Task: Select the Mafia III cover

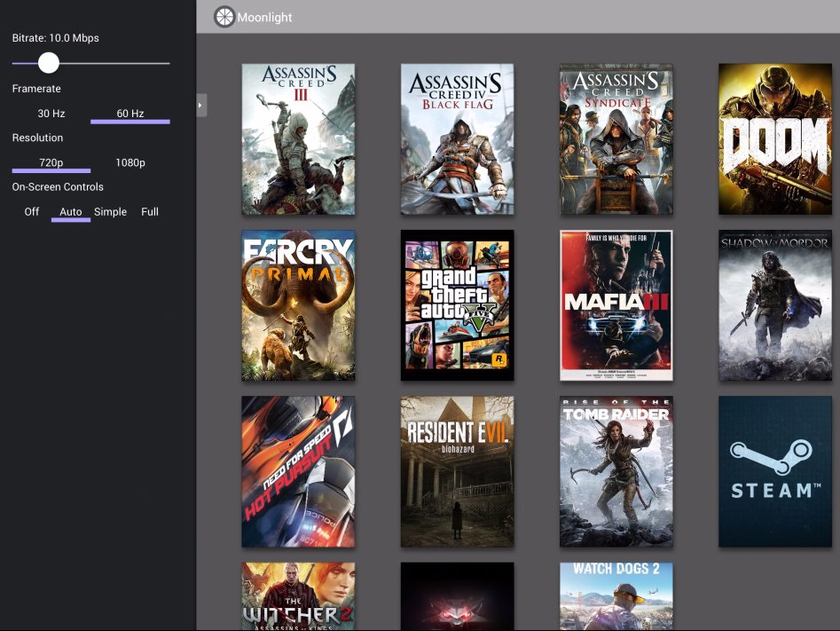Action: click(x=616, y=305)
